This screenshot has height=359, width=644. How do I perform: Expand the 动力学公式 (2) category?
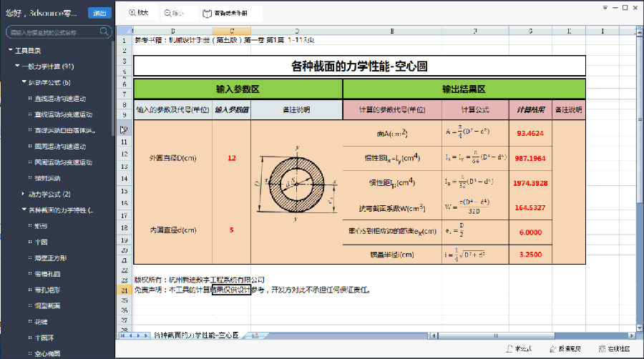[23, 194]
